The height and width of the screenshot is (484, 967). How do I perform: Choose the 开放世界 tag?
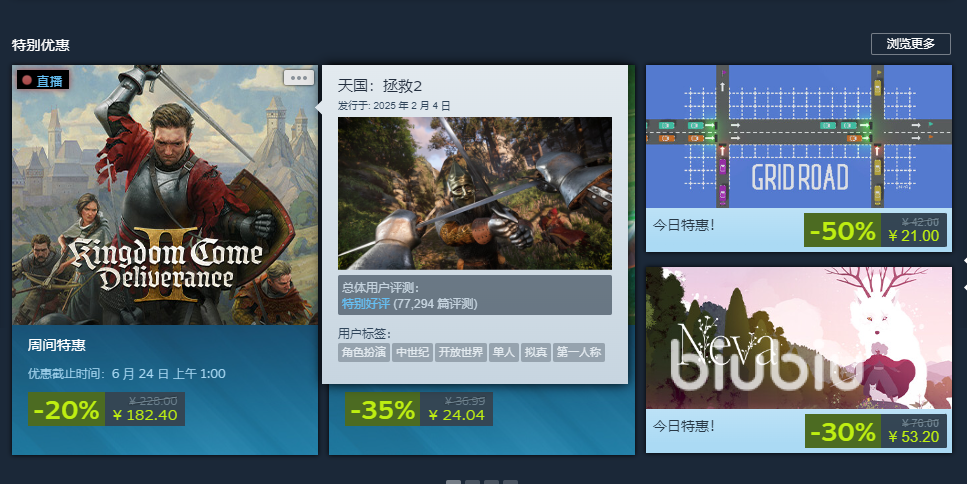(461, 352)
